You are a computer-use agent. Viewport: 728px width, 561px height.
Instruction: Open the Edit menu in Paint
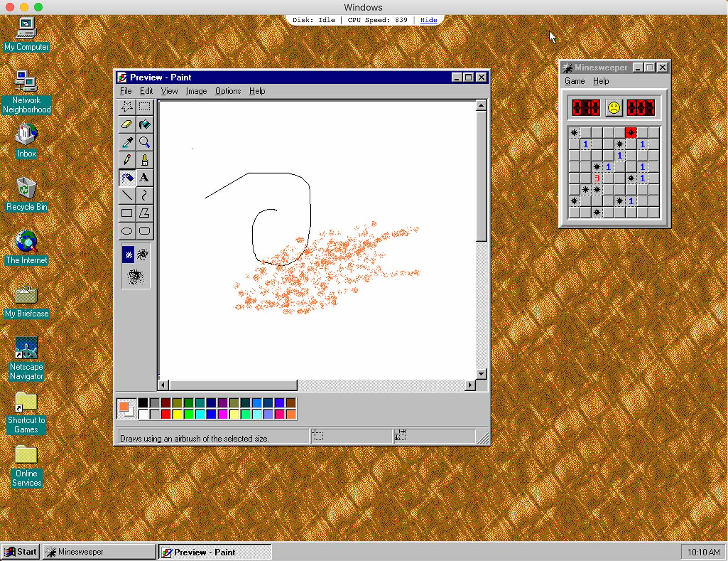coord(146,91)
